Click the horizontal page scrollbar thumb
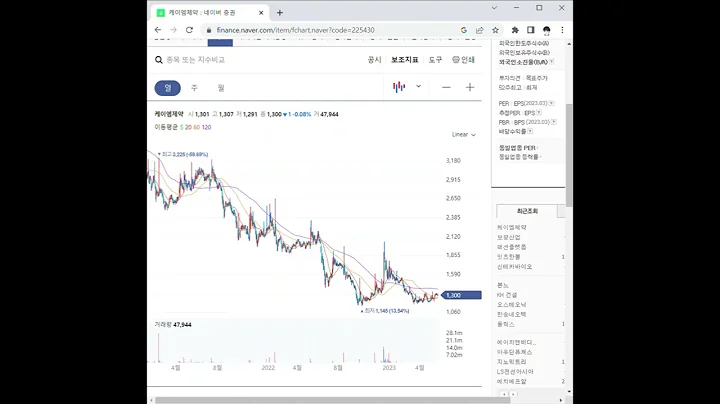Viewport: 720px width, 404px height. tap(332, 400)
